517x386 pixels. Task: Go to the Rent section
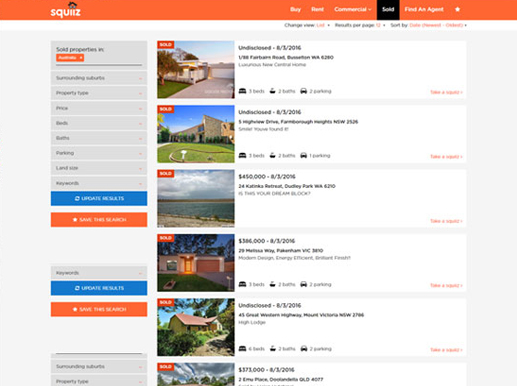317,9
